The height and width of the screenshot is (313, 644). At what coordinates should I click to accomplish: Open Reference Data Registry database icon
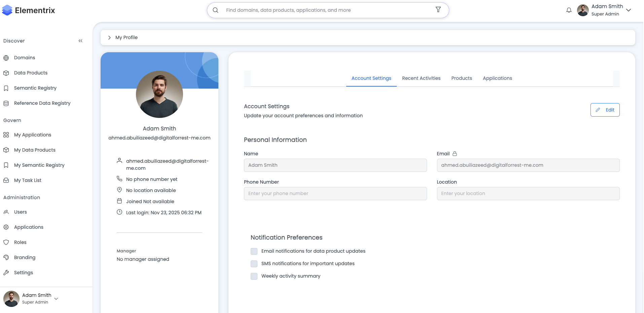[6, 103]
